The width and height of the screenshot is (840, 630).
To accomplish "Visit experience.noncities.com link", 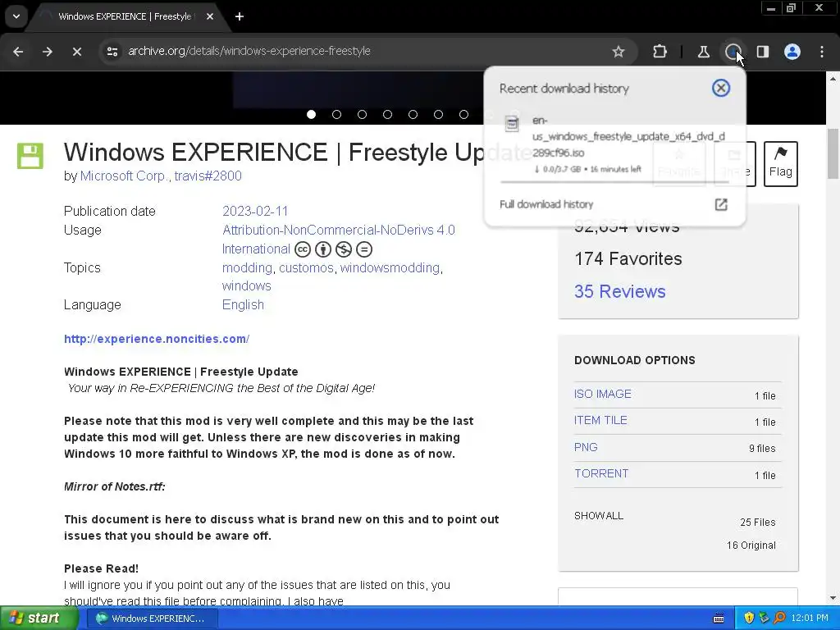I will [157, 339].
